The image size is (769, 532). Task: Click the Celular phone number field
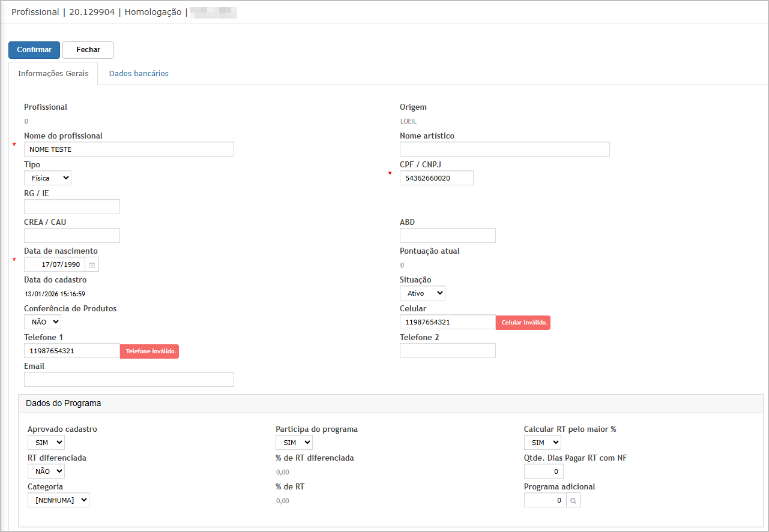447,322
